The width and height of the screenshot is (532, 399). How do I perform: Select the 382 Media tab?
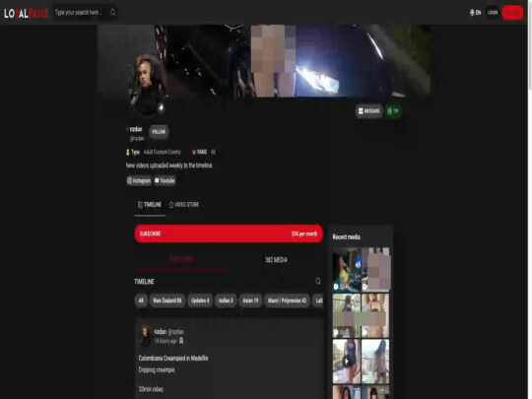tap(276, 260)
